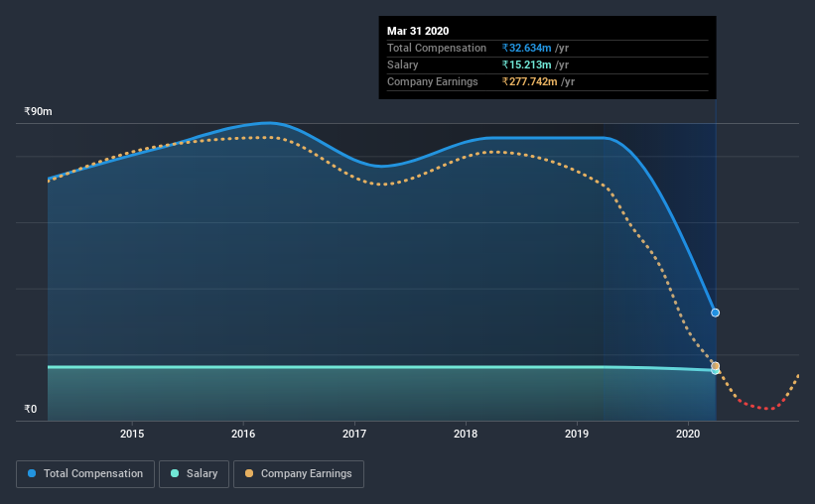The height and width of the screenshot is (504, 815).
Task: Click the 2019 x-axis label
Action: point(577,434)
